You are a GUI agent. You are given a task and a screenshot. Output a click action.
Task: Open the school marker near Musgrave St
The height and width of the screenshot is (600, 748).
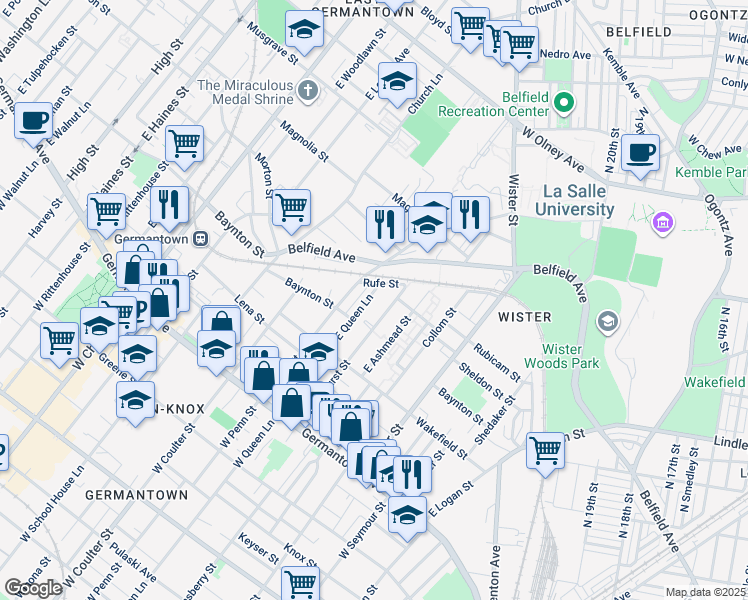click(x=304, y=31)
